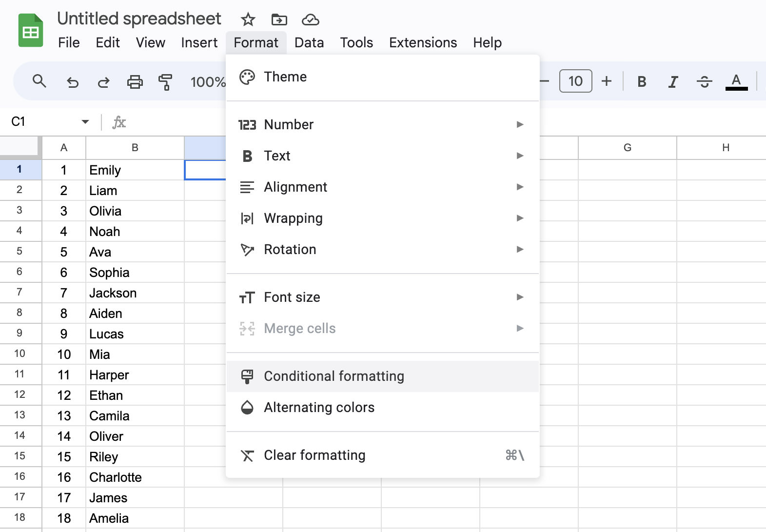Click cell containing Harper
This screenshot has width=766, height=532.
[x=135, y=374]
